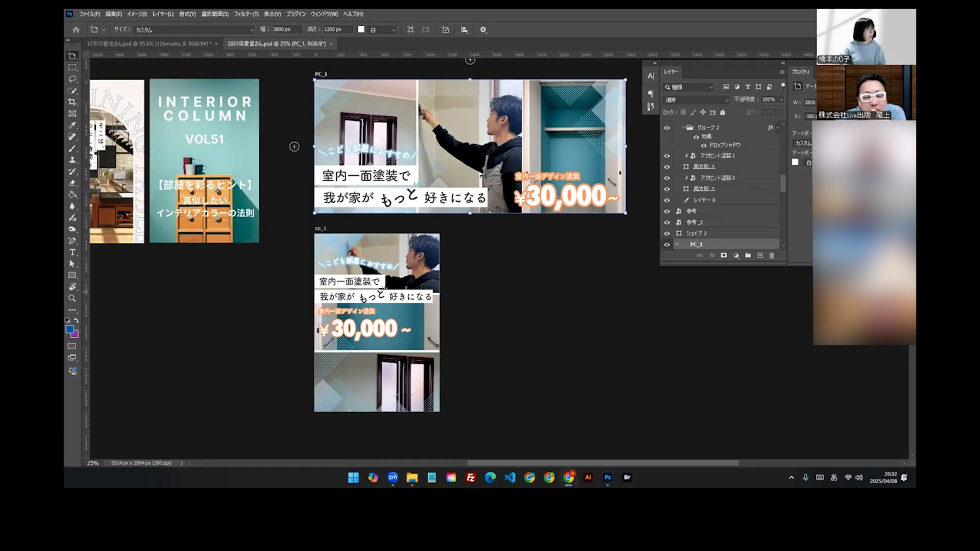This screenshot has width=980, height=551.
Task: Hide the 参考 layer
Action: click(667, 211)
